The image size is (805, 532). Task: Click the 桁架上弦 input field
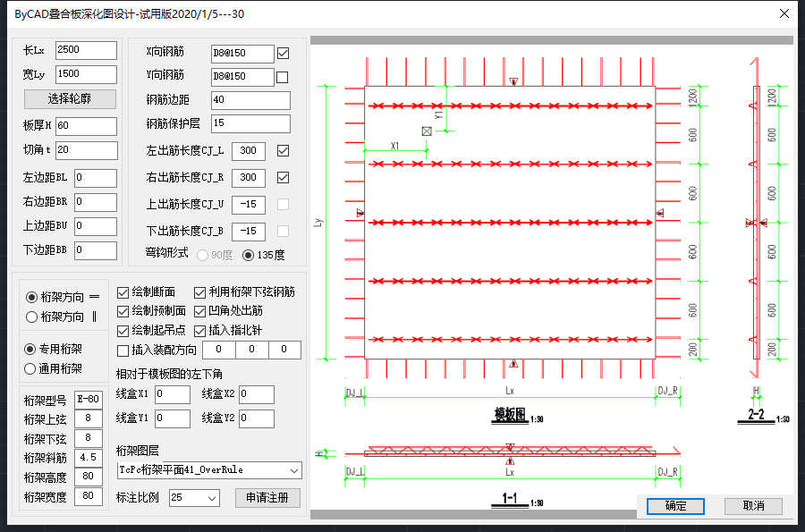click(89, 418)
